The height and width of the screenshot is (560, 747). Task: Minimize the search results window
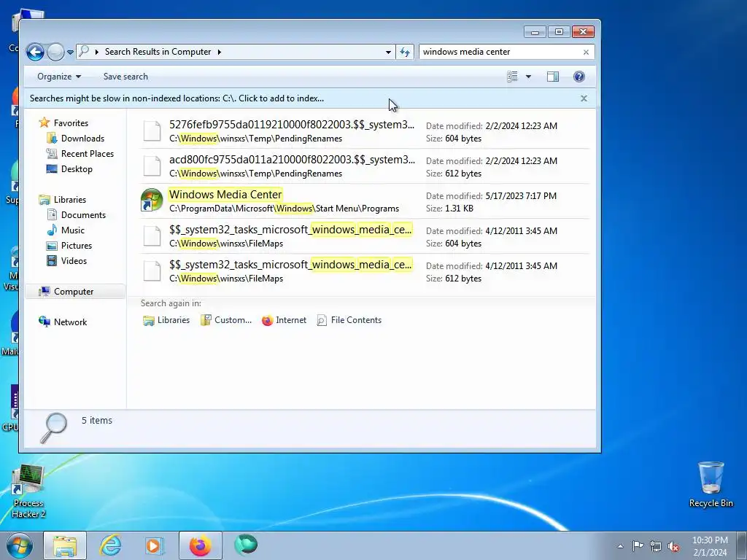535,32
